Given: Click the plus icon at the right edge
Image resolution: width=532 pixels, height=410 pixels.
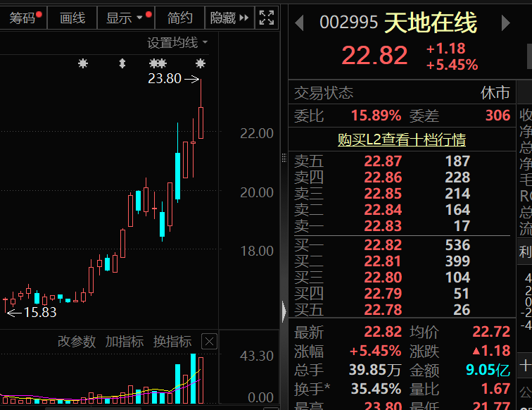Looking at the screenshot, I should (x=525, y=366).
